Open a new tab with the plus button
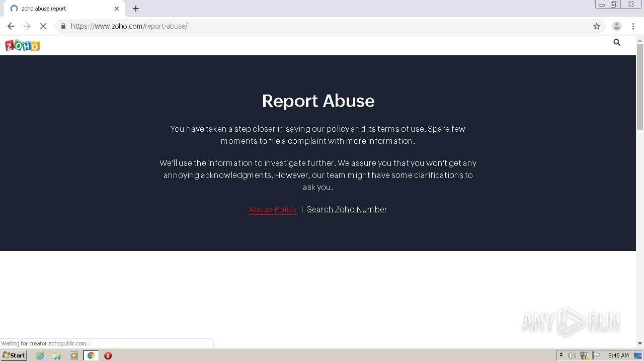The width and height of the screenshot is (644, 362). pyautogui.click(x=136, y=9)
